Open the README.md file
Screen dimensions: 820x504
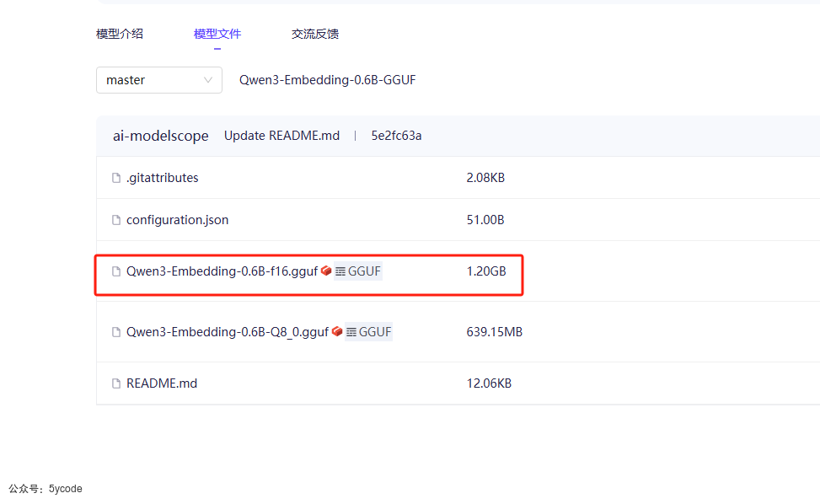pyautogui.click(x=162, y=383)
